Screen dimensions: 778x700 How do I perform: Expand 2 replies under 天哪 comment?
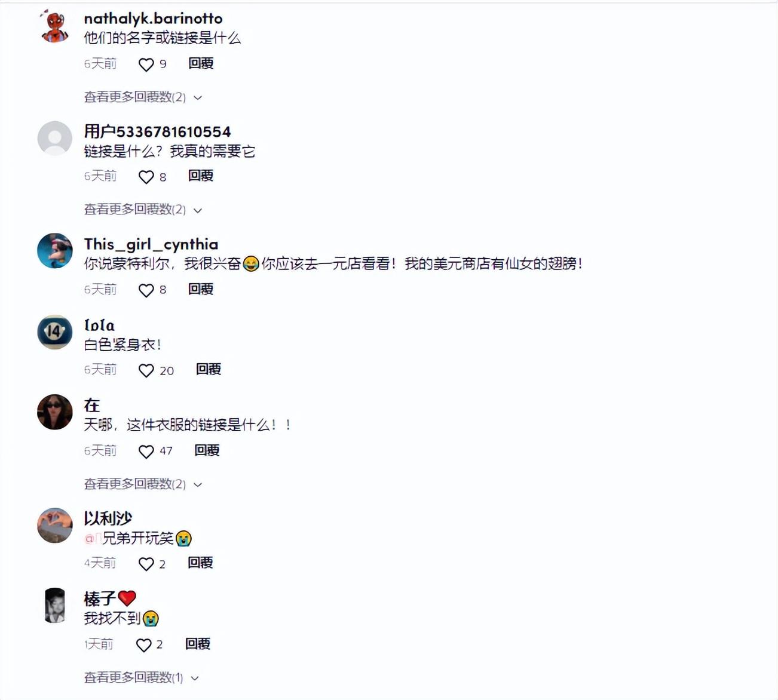coord(143,484)
